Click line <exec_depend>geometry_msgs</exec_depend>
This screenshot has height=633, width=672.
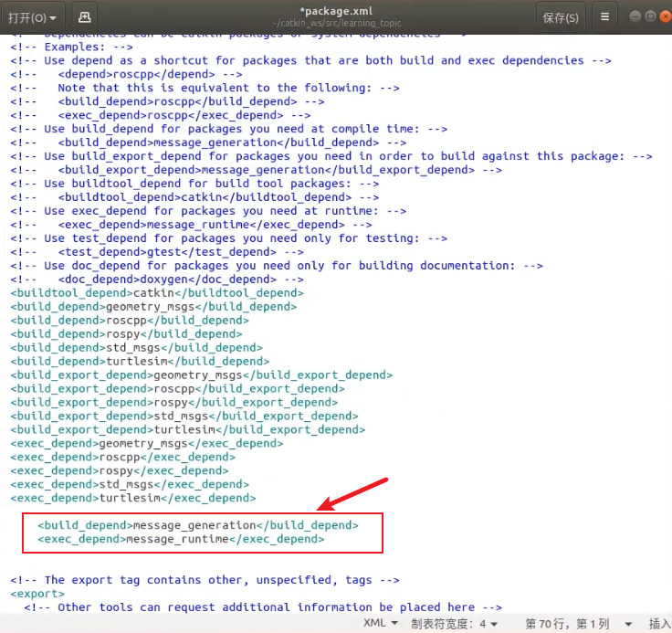[x=147, y=444]
